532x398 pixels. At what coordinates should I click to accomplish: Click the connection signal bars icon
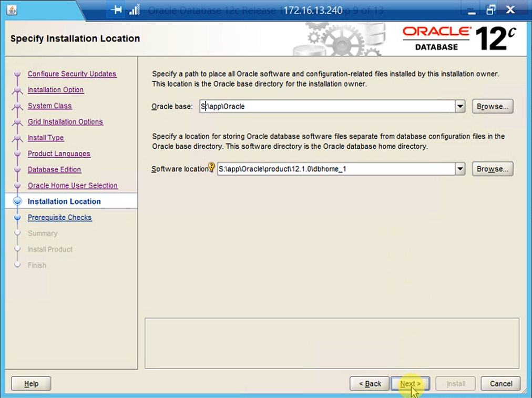(135, 10)
